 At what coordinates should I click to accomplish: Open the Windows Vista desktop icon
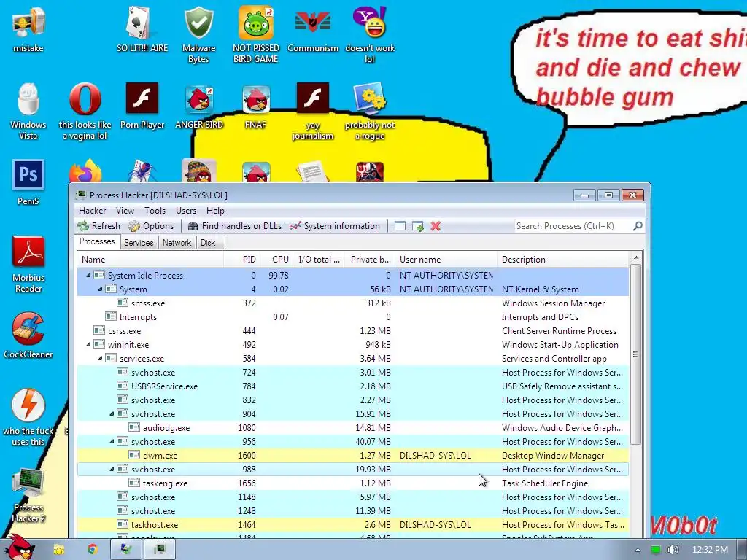tap(28, 112)
